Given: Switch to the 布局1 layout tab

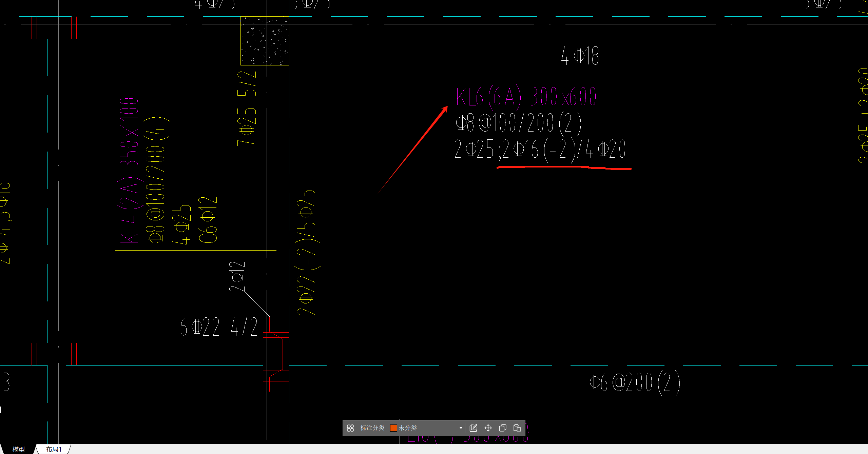Looking at the screenshot, I should tap(54, 449).
